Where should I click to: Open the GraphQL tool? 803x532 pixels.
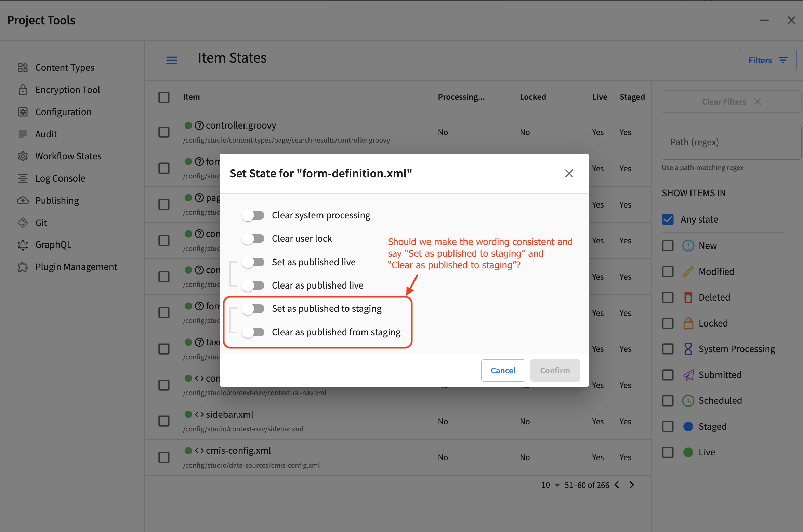coord(53,244)
